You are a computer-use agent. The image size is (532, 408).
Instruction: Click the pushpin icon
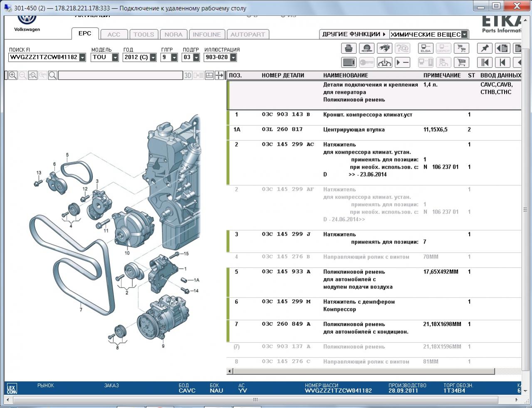click(485, 48)
